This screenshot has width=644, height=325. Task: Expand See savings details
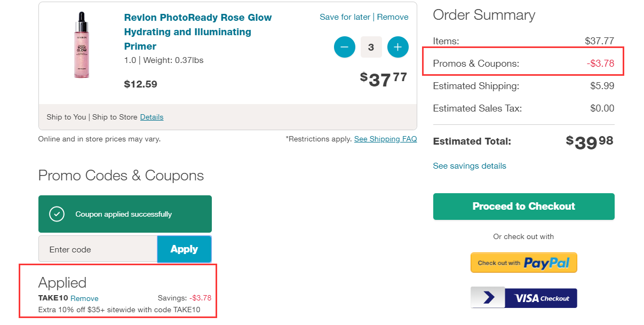(x=470, y=166)
